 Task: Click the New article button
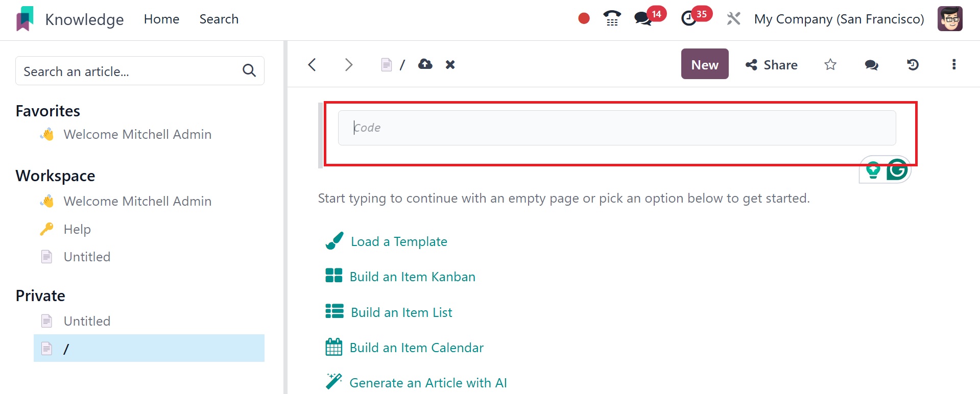704,64
